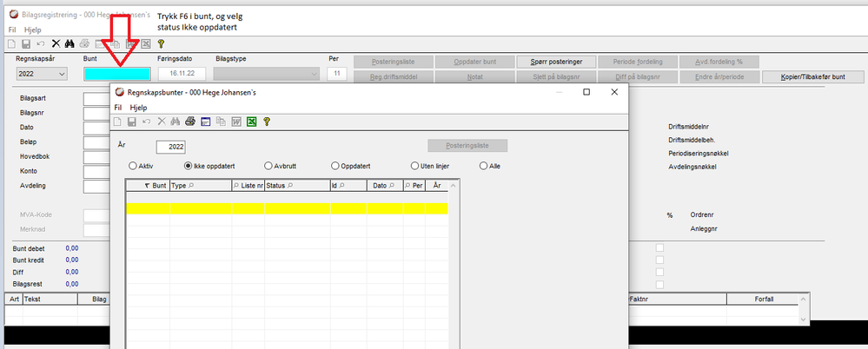This screenshot has height=349, width=868.
Task: Click the cyan Bunt input field
Action: click(x=116, y=74)
